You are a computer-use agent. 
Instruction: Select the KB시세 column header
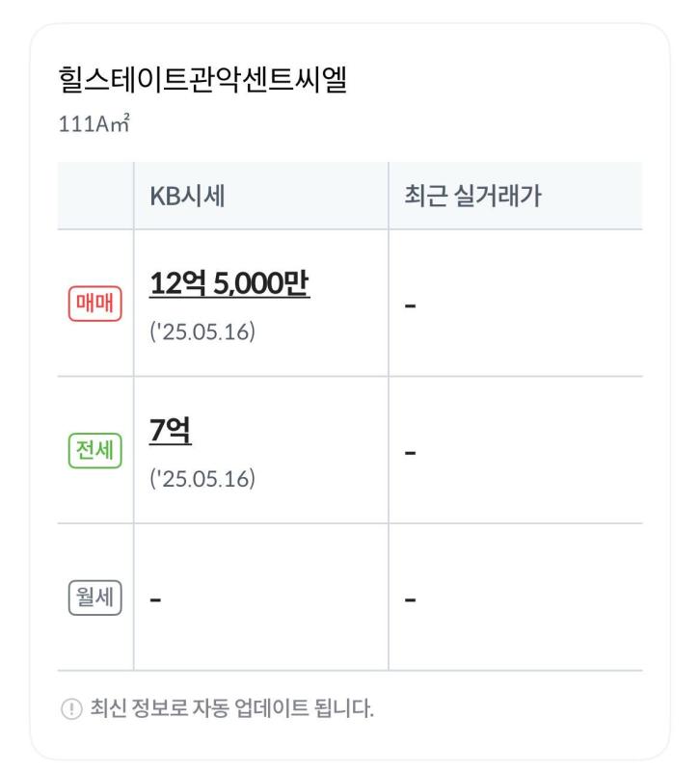(x=187, y=196)
